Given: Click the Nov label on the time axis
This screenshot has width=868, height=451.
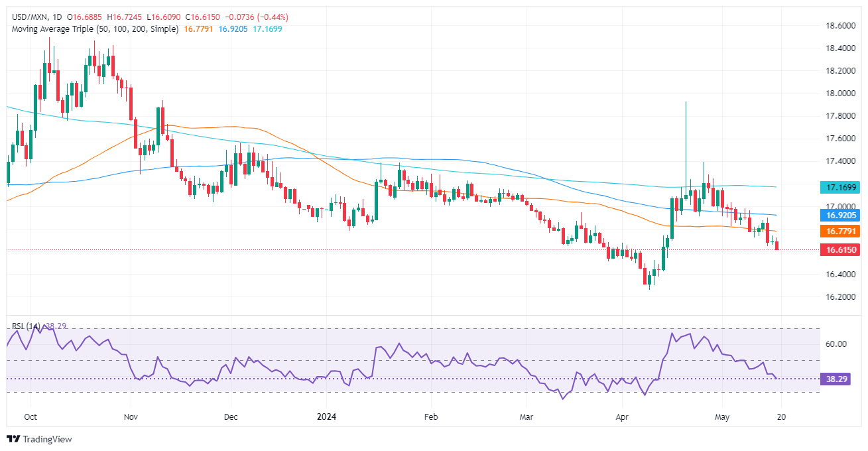Looking at the screenshot, I should (x=131, y=419).
